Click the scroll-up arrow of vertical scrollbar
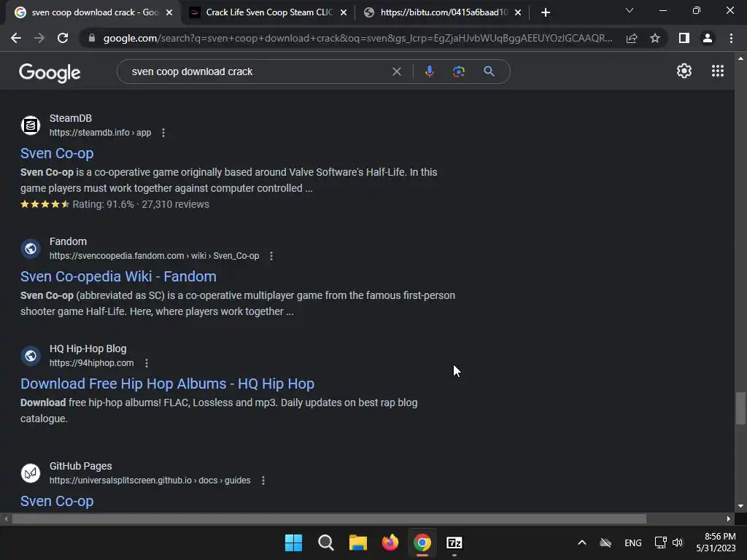Viewport: 747px width, 560px height. (x=740, y=58)
